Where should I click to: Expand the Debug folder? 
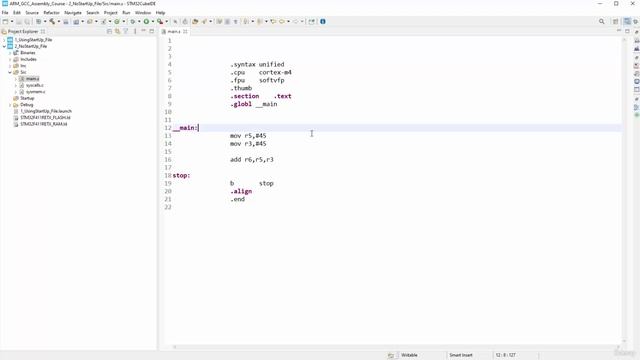click(10, 105)
